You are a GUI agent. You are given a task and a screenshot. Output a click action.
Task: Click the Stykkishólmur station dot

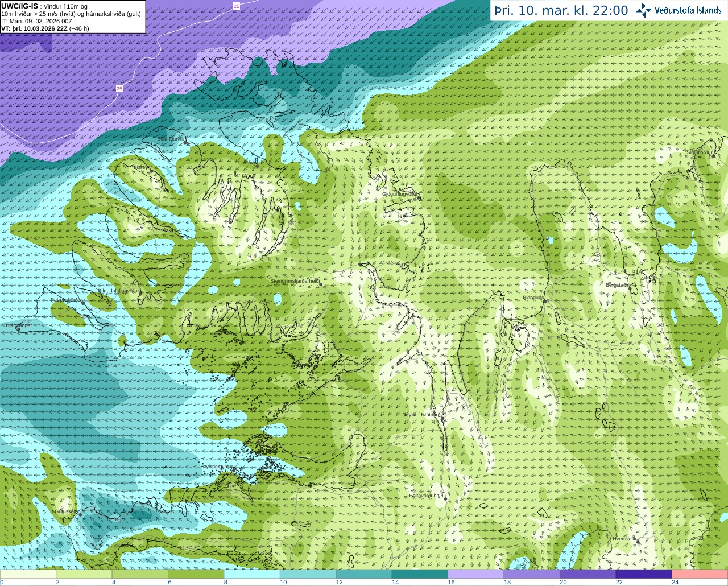click(x=233, y=469)
